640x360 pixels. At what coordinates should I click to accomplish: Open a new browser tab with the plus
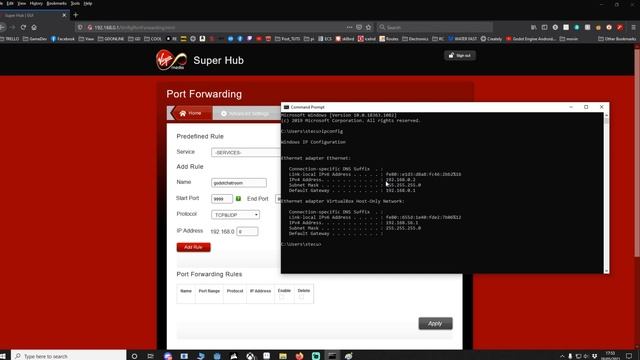coord(76,15)
